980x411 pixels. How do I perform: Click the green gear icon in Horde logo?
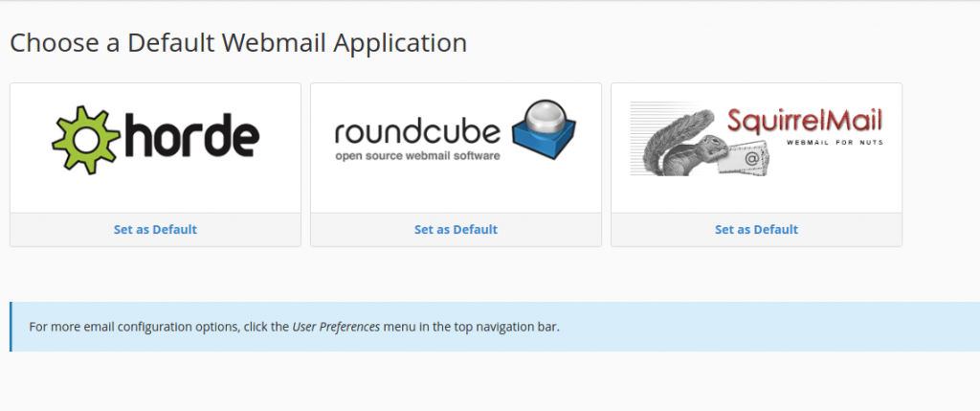coord(87,140)
